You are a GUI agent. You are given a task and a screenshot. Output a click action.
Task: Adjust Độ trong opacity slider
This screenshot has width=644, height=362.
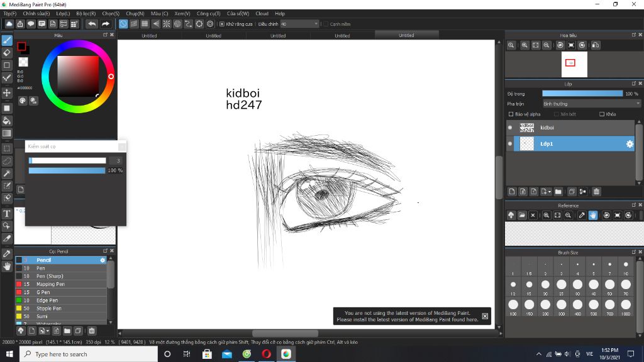coord(582,94)
